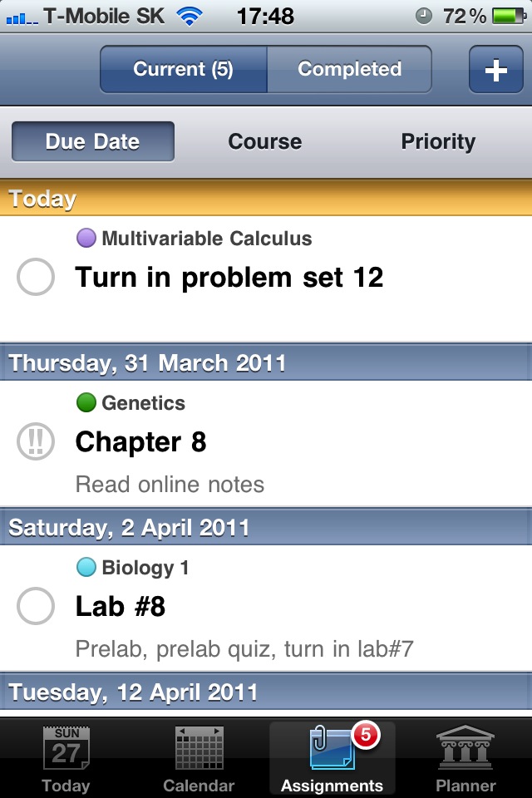Open the Planner building icon
This screenshot has width=532, height=798.
coord(465,749)
